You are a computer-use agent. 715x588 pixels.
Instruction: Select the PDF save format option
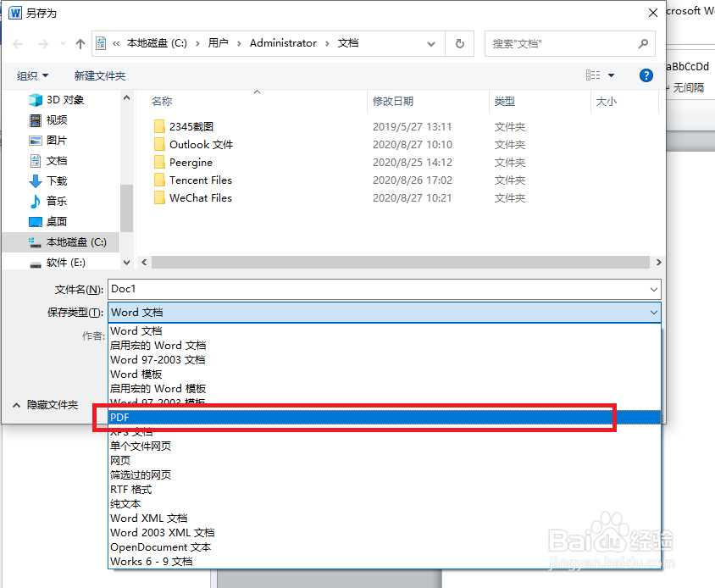254,417
